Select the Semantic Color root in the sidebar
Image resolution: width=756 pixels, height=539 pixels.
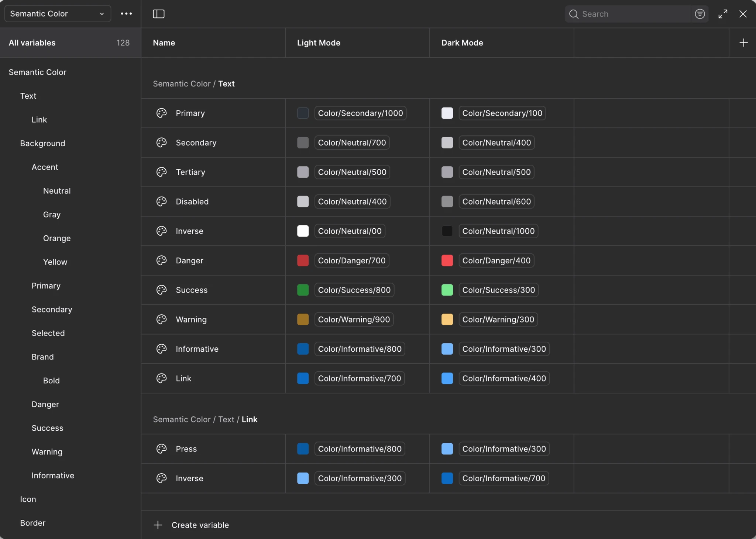[x=37, y=72]
